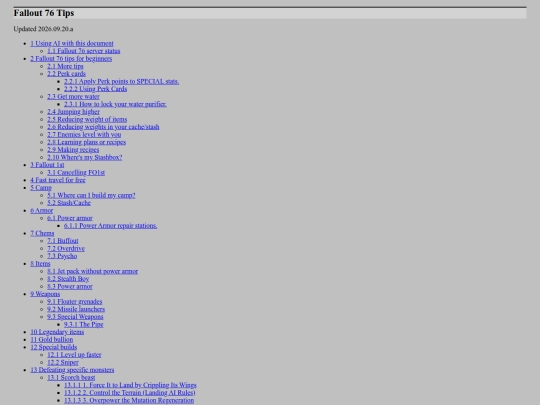Image resolution: width=540 pixels, height=405 pixels.
Task: Jump to '2.7 Enemies level with you'
Action: tap(84, 134)
